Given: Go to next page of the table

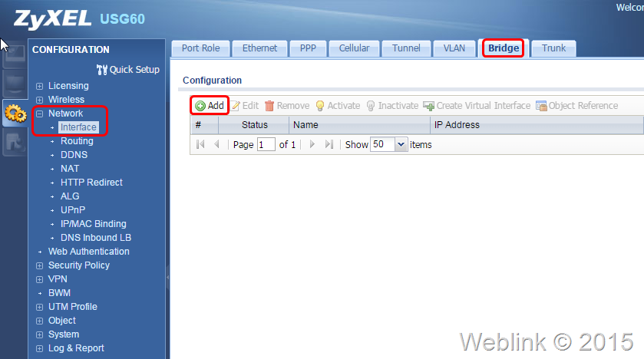Looking at the screenshot, I should tap(312, 144).
